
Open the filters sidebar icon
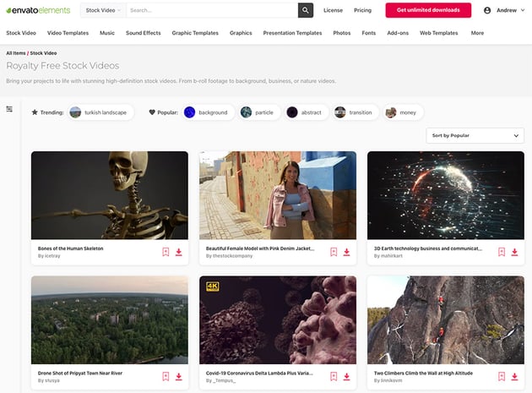pyautogui.click(x=9, y=109)
